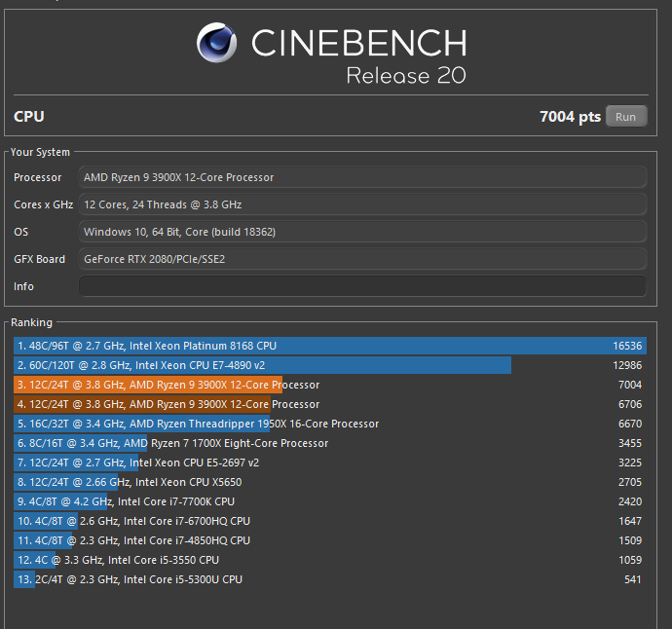Select ranking row Intel Xeon CPU X5650
The width and height of the screenshot is (672, 629).
coord(330,482)
